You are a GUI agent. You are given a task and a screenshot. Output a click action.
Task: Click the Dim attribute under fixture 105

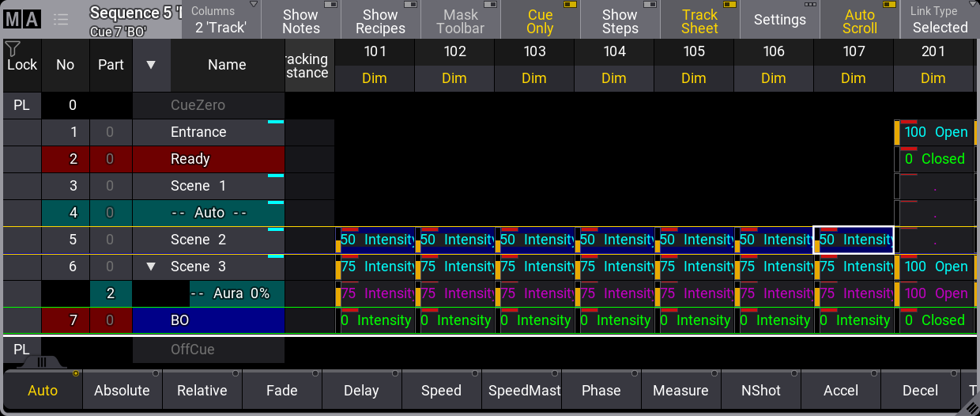(x=694, y=78)
